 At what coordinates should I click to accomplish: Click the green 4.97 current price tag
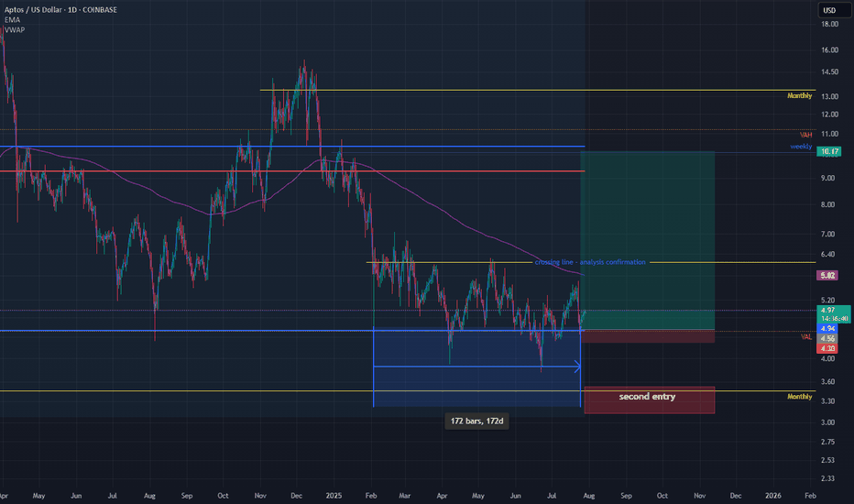[829, 311]
